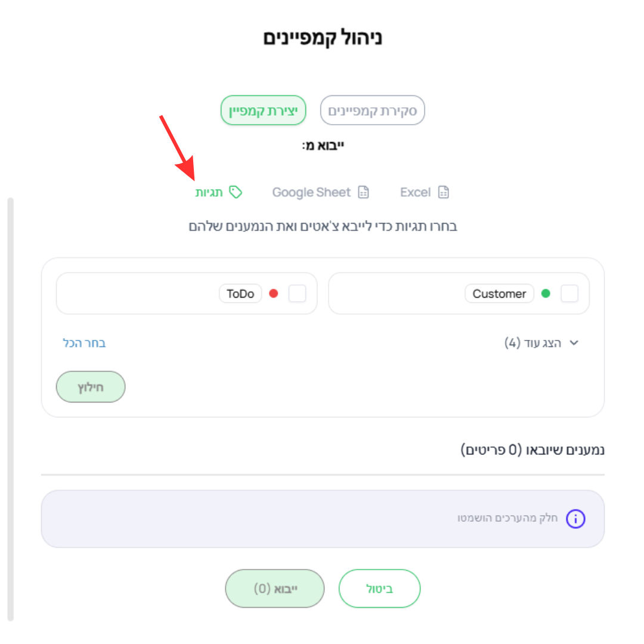Image resolution: width=644 pixels, height=644 pixels.
Task: Check the Customer tag checkbox
Action: pos(569,293)
